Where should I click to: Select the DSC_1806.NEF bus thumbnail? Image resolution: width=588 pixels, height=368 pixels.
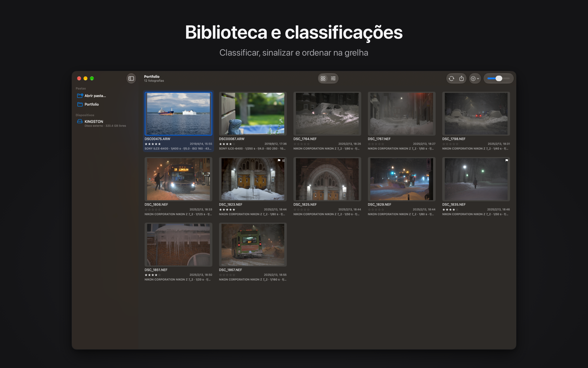[x=178, y=179]
